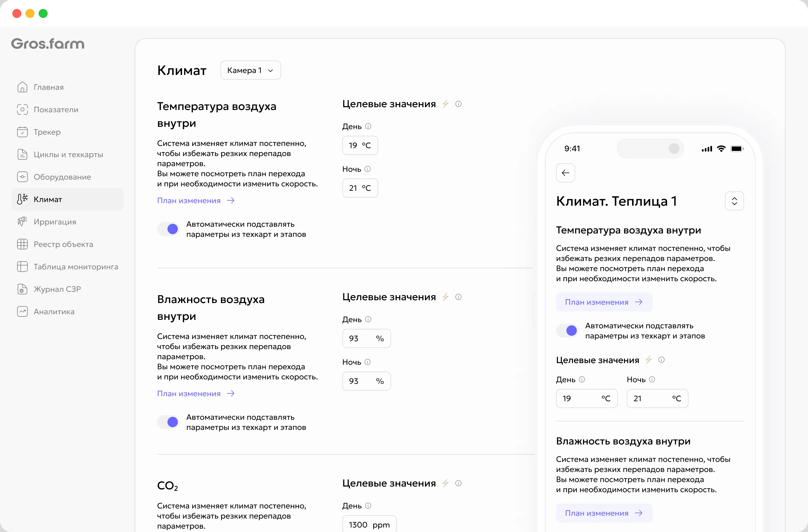Click the info icon next to CO₂ День
Screen dimensions: 808x532
coord(368,506)
